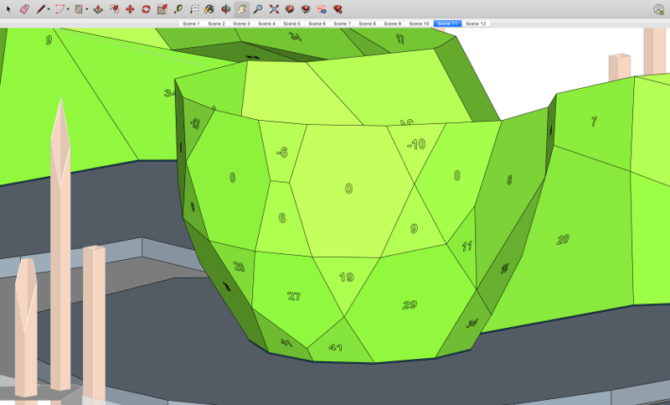
Task: Switch to the Scene 12 tab
Action: pos(475,22)
